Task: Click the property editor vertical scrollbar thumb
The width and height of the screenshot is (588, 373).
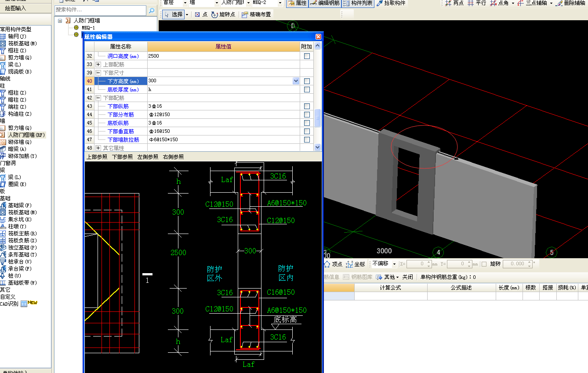Action: pos(318,117)
